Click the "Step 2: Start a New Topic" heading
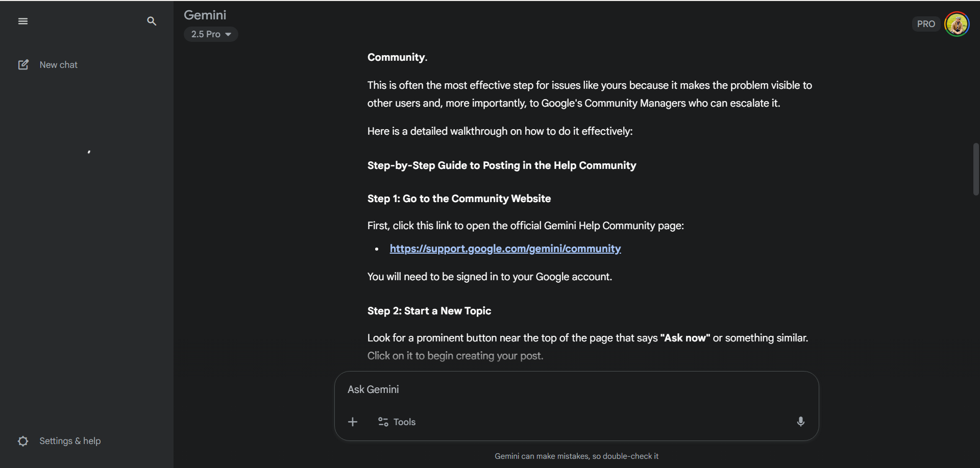980x468 pixels. [x=429, y=311]
